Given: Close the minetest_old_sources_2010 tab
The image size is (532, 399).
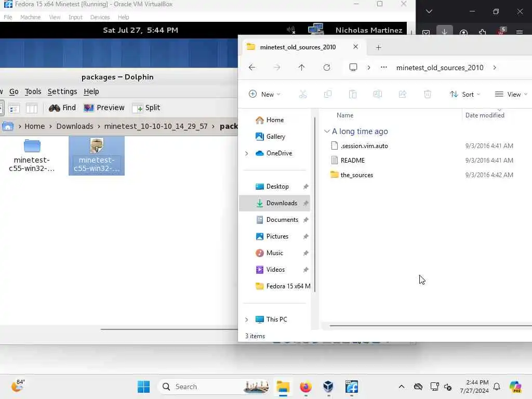Looking at the screenshot, I should tap(355, 47).
